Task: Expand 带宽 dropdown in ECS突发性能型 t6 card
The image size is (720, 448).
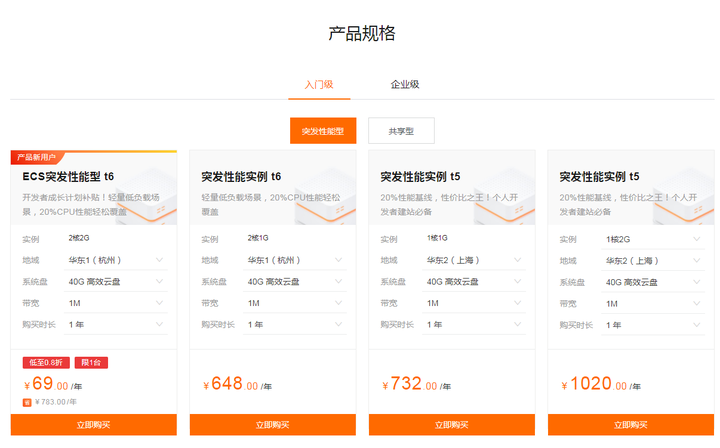Action: click(x=116, y=303)
